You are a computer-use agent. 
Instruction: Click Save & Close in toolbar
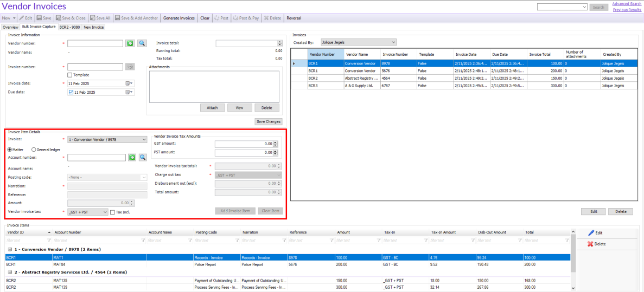[x=70, y=18]
